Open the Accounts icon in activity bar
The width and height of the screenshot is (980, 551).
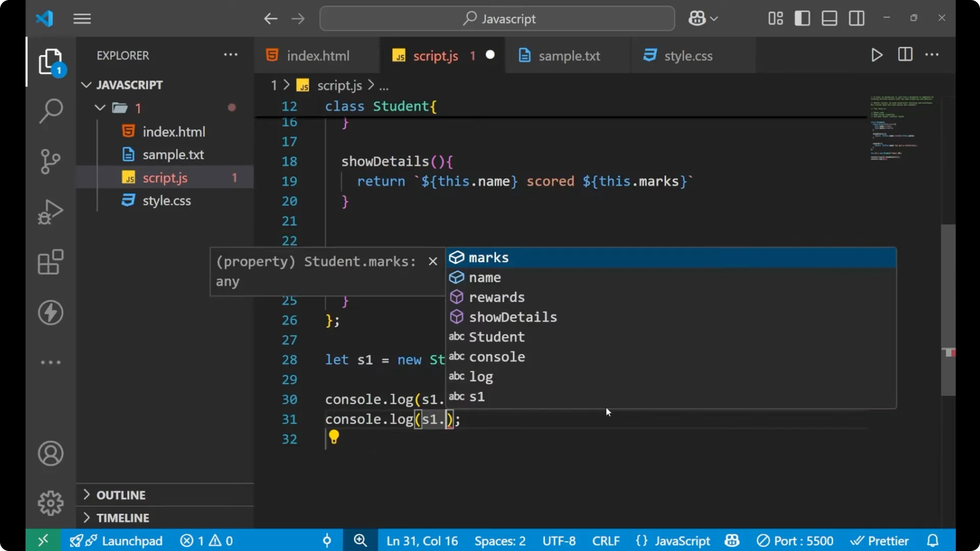click(51, 454)
